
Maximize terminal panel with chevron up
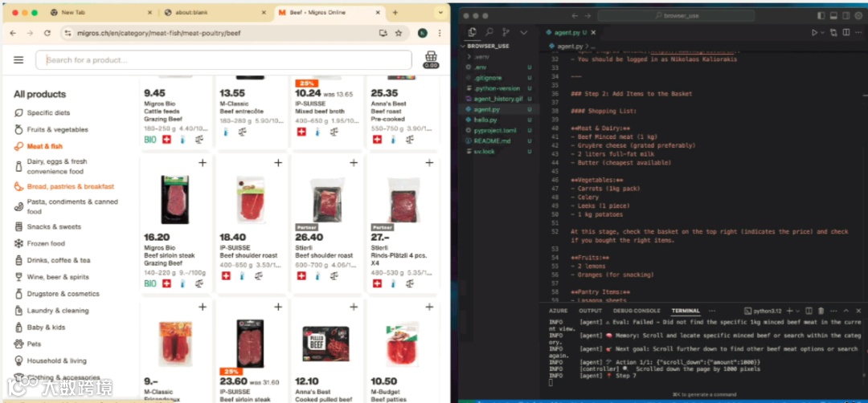[x=847, y=311]
